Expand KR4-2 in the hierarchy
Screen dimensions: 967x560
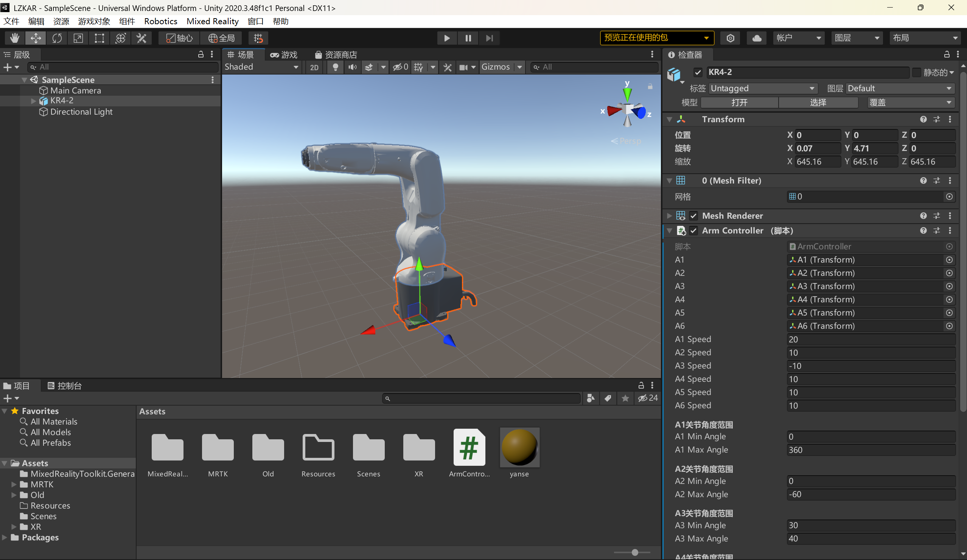pos(33,101)
